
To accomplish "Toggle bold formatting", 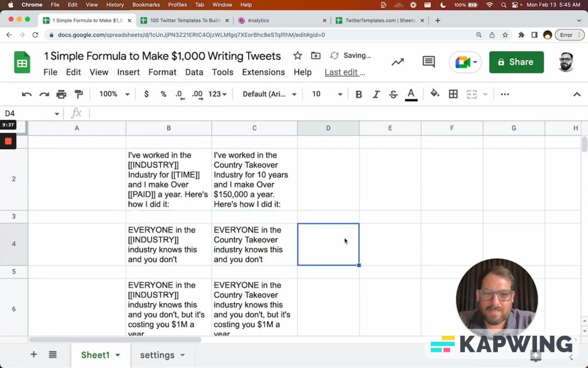I will click(x=359, y=94).
